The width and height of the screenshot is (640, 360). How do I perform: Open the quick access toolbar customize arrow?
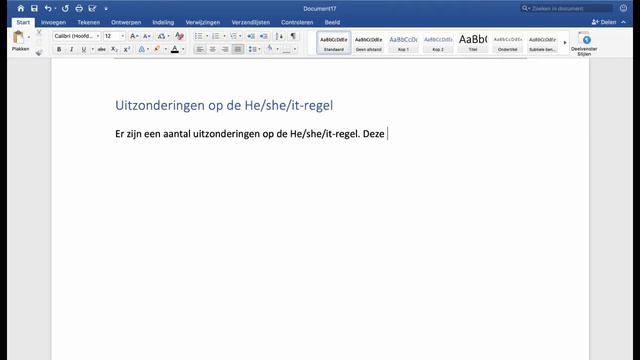click(x=106, y=8)
